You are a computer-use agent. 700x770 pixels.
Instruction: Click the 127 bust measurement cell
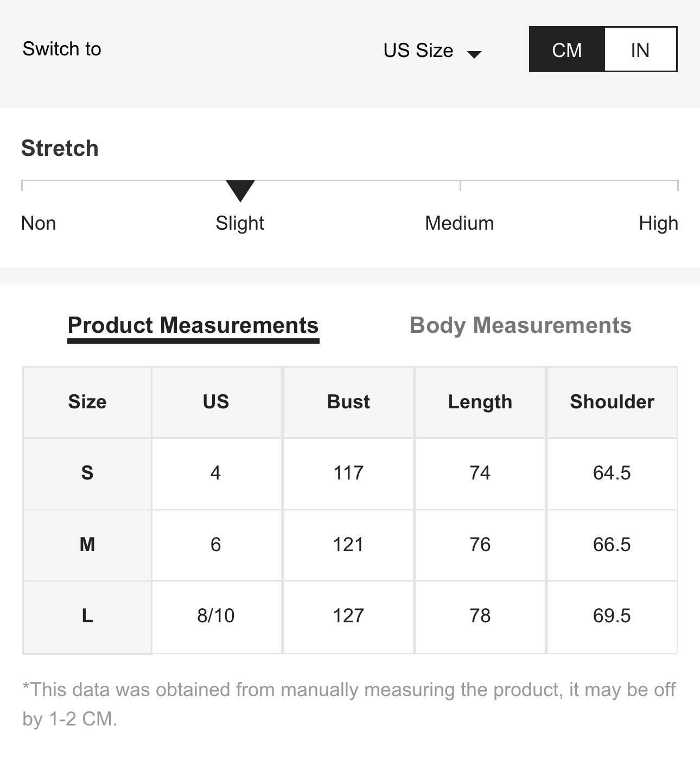click(x=348, y=616)
